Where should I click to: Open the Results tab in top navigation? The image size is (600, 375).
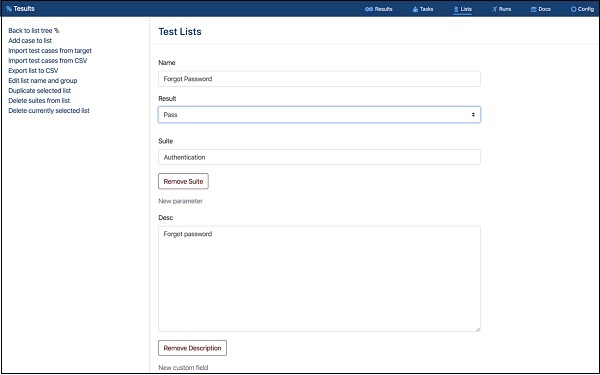click(x=378, y=9)
